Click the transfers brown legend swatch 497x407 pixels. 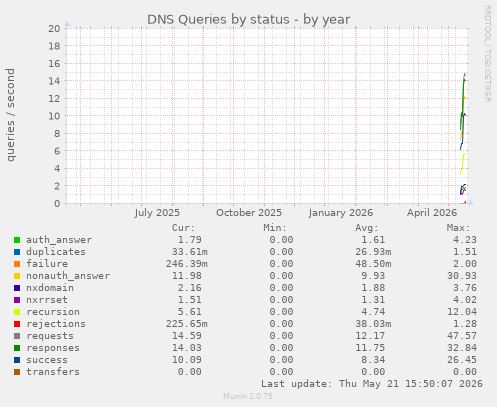(x=17, y=372)
